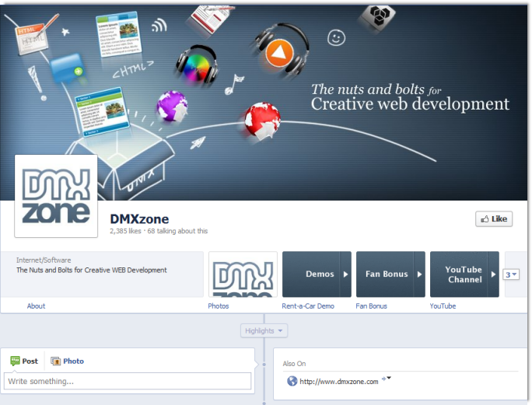Click the red globe in cover photo
This screenshot has width=532, height=405.
coord(262,120)
